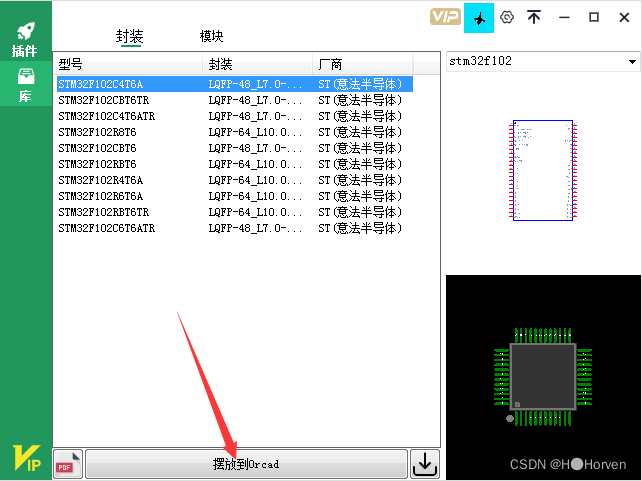Select row STM32F102CBT6TR

[x=235, y=100]
